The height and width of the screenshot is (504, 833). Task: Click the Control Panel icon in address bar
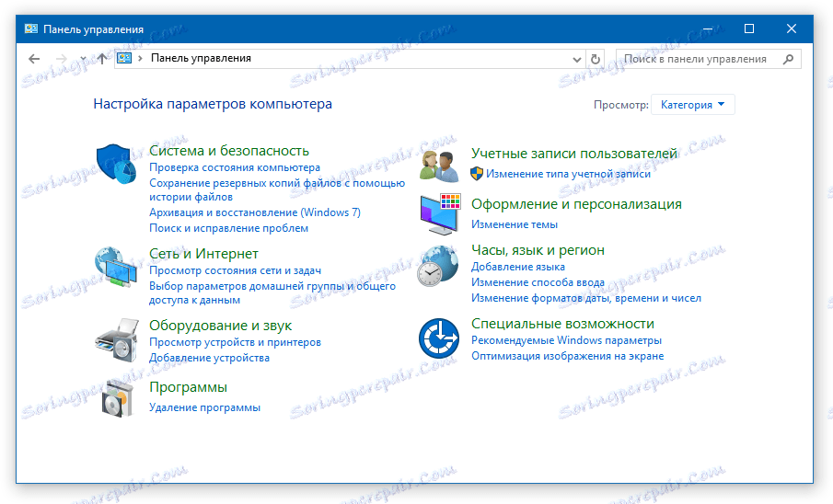(x=124, y=59)
